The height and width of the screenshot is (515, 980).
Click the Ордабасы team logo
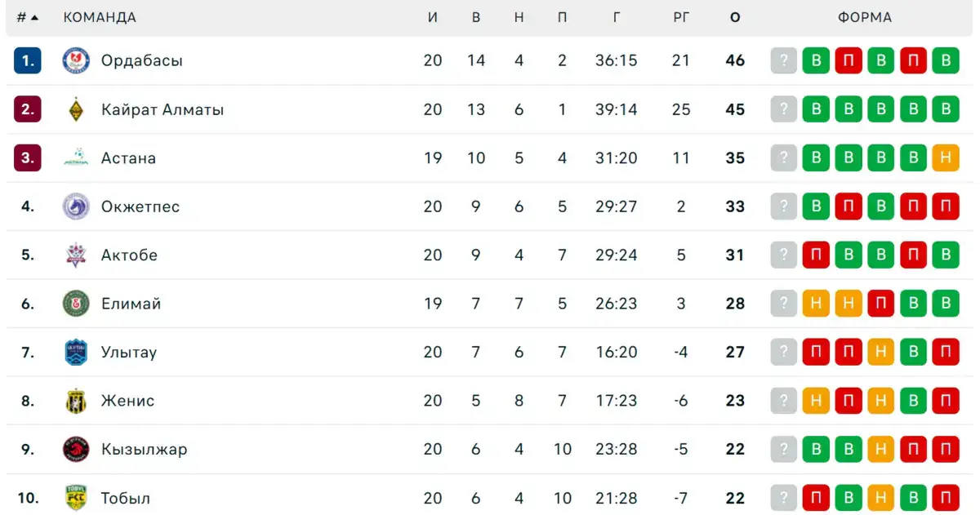(76, 60)
